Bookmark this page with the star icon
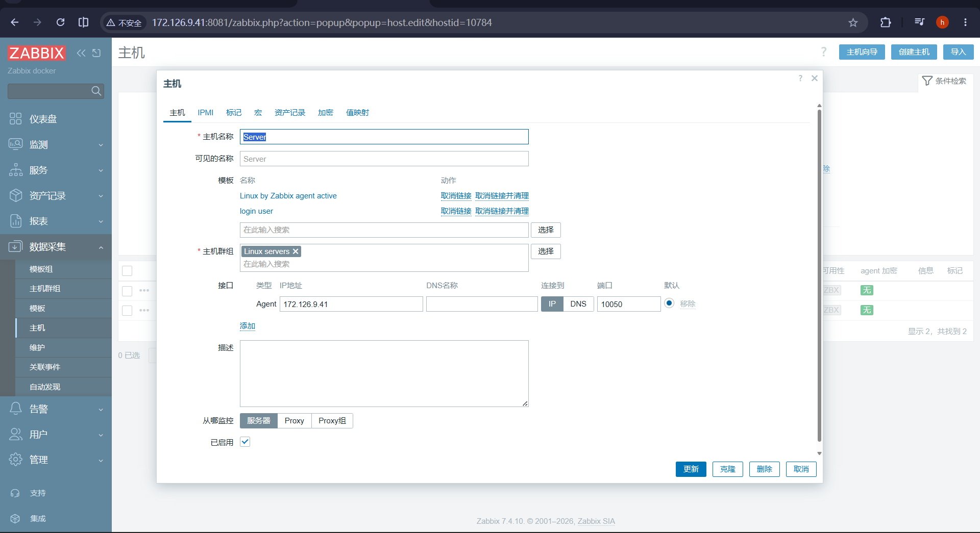Screen dimensions: 980x533 [853, 22]
